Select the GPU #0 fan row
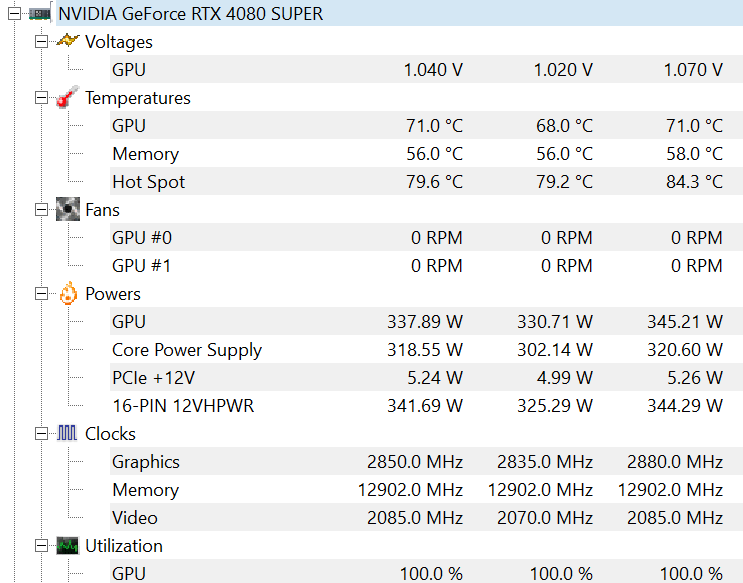 (426, 237)
